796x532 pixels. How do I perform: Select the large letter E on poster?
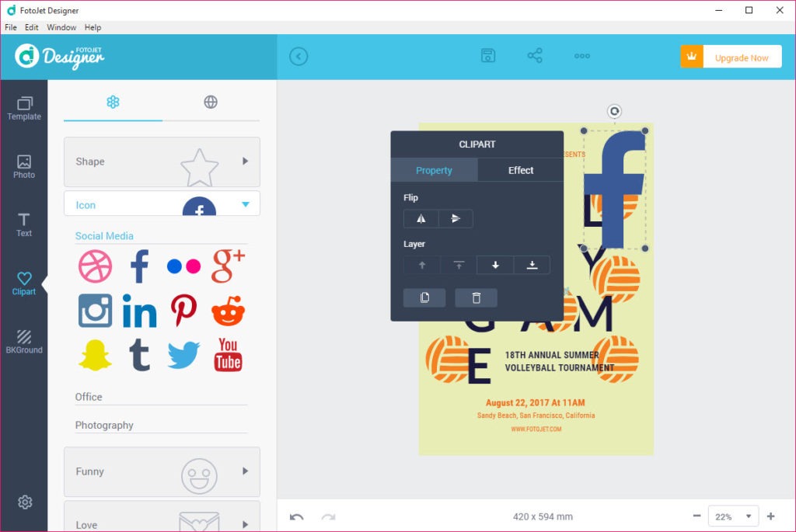pos(479,366)
